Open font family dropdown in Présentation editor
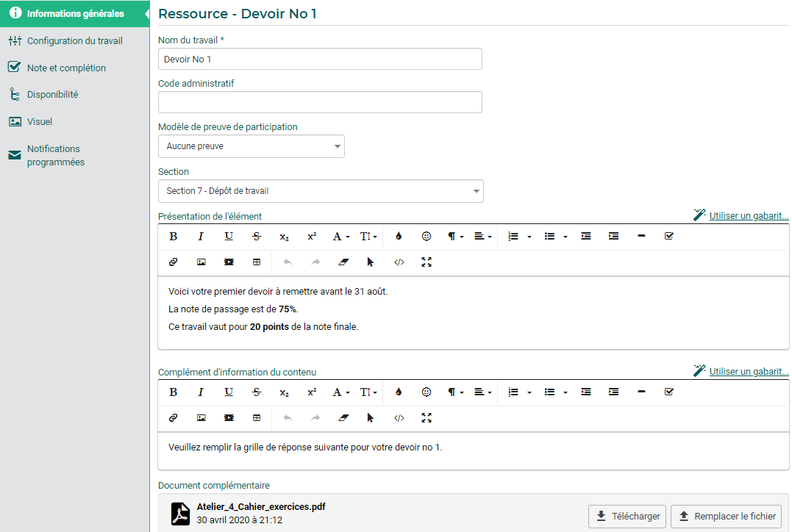Image resolution: width=792 pixels, height=532 pixels. click(x=341, y=236)
